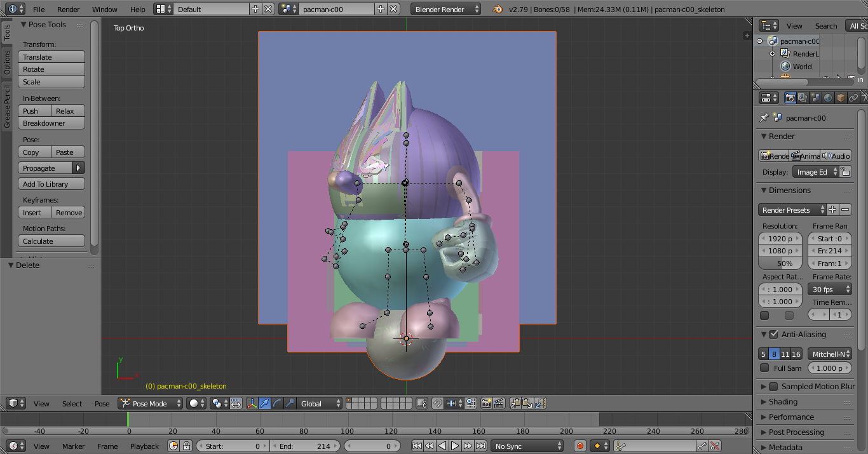Expand the Post Processing panel
The height and width of the screenshot is (454, 868).
pos(796,432)
